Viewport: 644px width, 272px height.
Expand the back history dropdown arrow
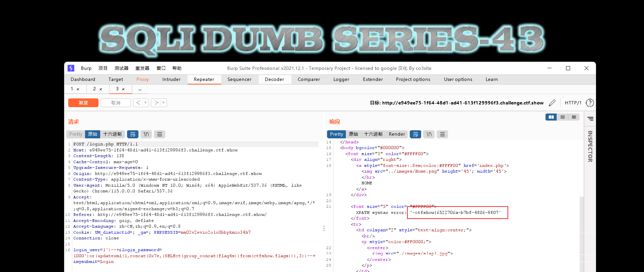coord(146,103)
